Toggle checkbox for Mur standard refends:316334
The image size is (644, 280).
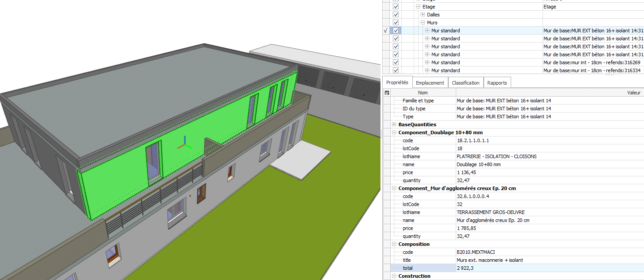click(x=396, y=70)
